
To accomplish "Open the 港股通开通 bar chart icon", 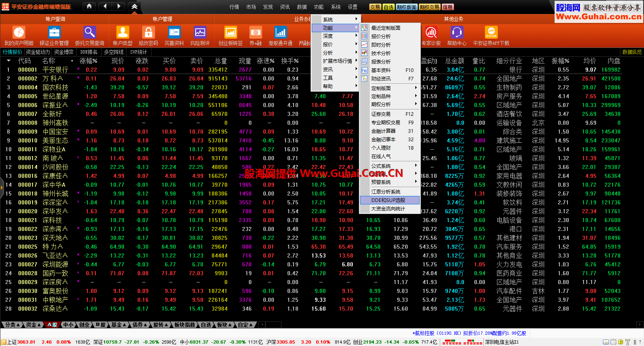I will [280, 32].
